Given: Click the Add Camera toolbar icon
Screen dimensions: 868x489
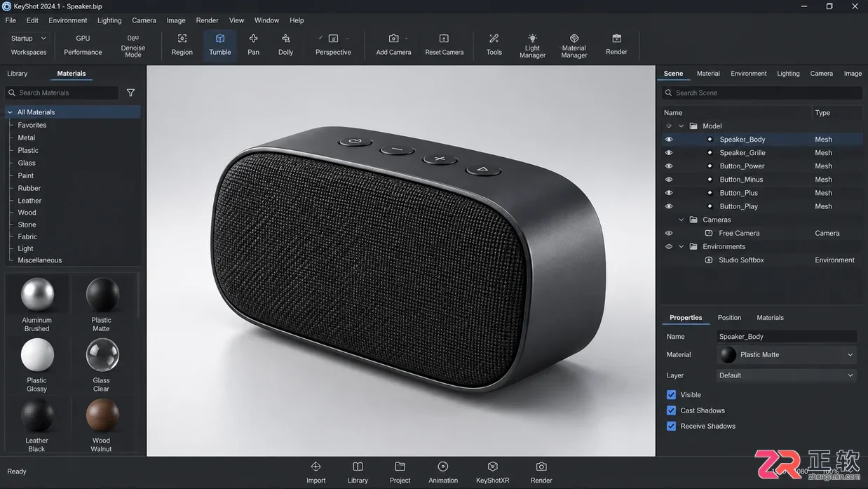Looking at the screenshot, I should coord(393,44).
